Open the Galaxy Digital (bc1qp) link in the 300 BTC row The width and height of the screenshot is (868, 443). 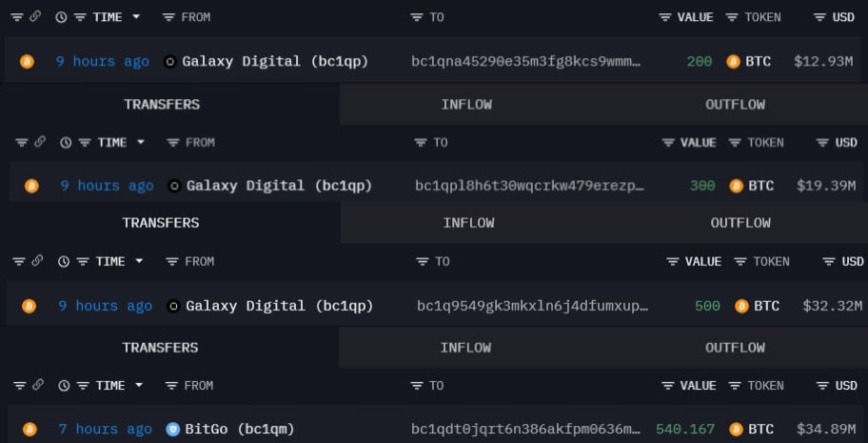(x=279, y=186)
